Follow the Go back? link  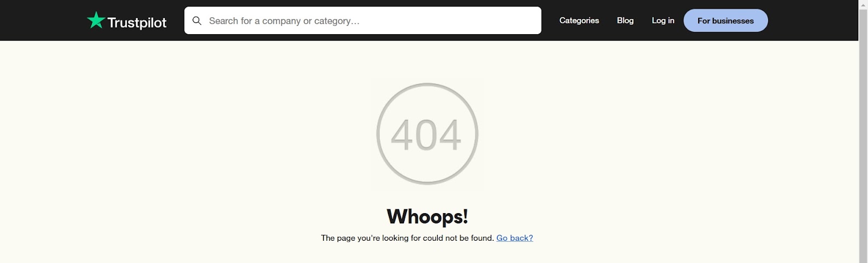(514, 238)
